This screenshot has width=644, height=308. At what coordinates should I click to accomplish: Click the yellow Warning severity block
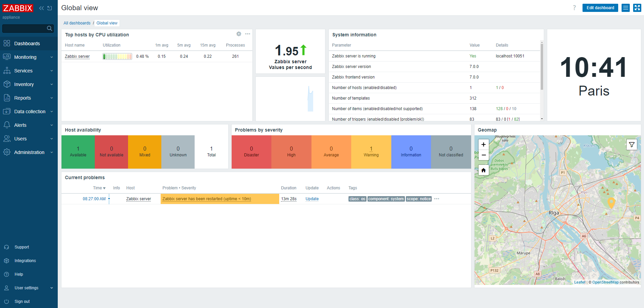click(371, 152)
